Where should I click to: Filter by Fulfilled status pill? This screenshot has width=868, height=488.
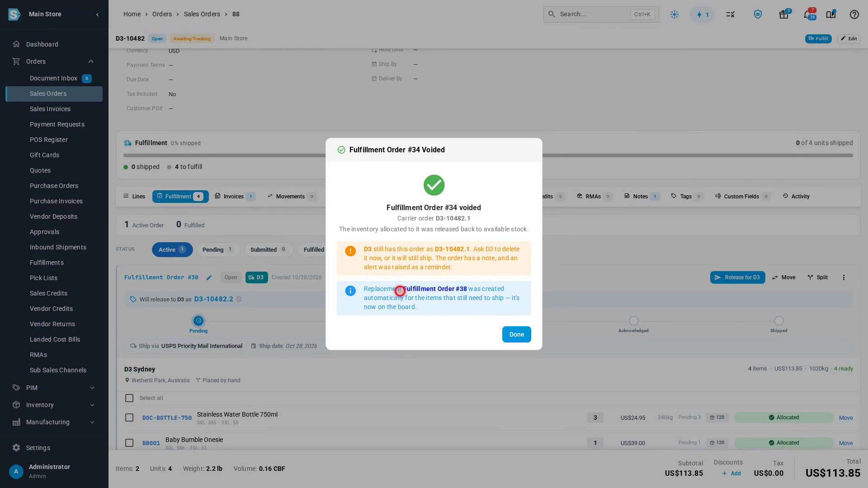[312, 250]
